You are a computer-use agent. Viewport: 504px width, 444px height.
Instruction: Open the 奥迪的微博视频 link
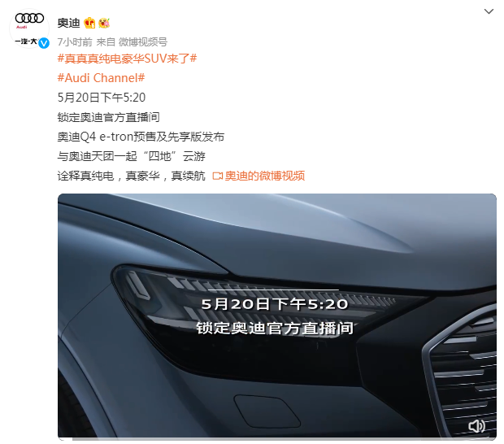point(264,176)
